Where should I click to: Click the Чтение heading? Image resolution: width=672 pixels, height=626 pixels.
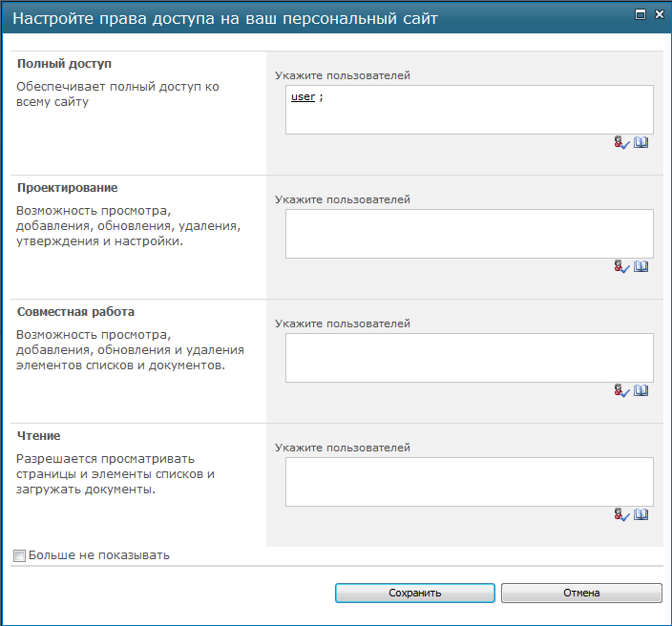coord(38,436)
